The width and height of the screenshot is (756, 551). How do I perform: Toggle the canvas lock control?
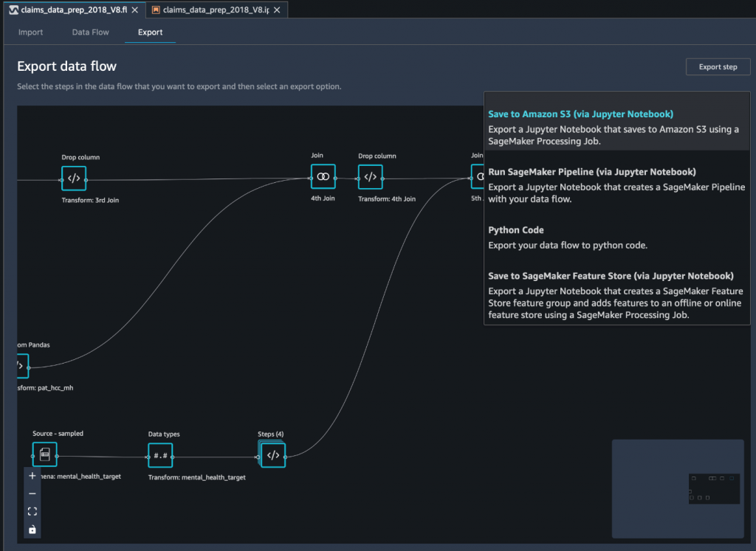pos(31,528)
